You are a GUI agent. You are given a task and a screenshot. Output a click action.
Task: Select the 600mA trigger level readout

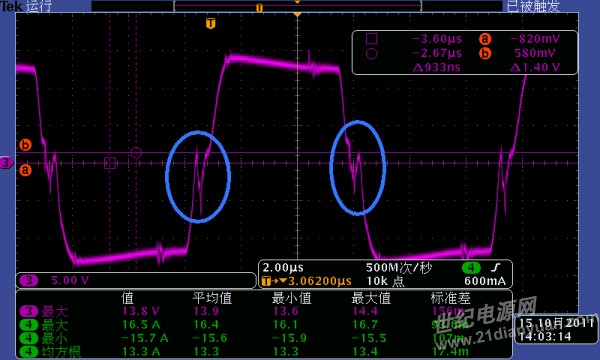pyautogui.click(x=485, y=281)
